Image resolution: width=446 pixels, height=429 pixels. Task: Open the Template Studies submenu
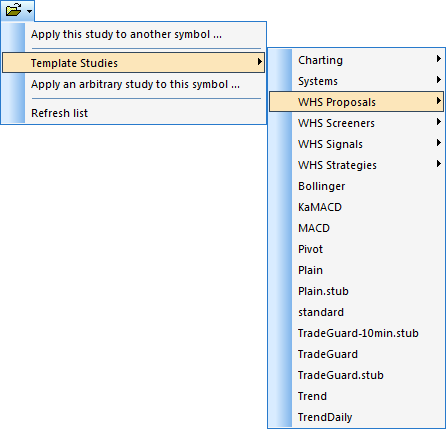point(133,63)
